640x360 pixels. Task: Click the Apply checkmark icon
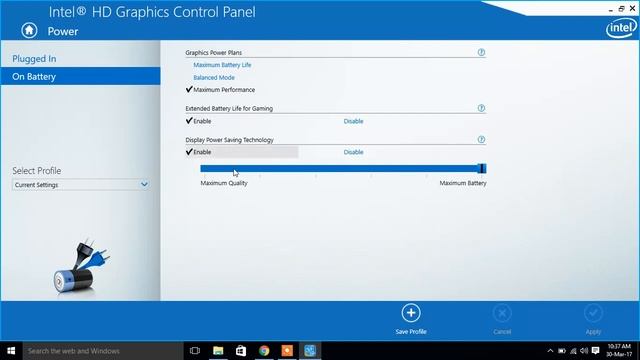(593, 313)
